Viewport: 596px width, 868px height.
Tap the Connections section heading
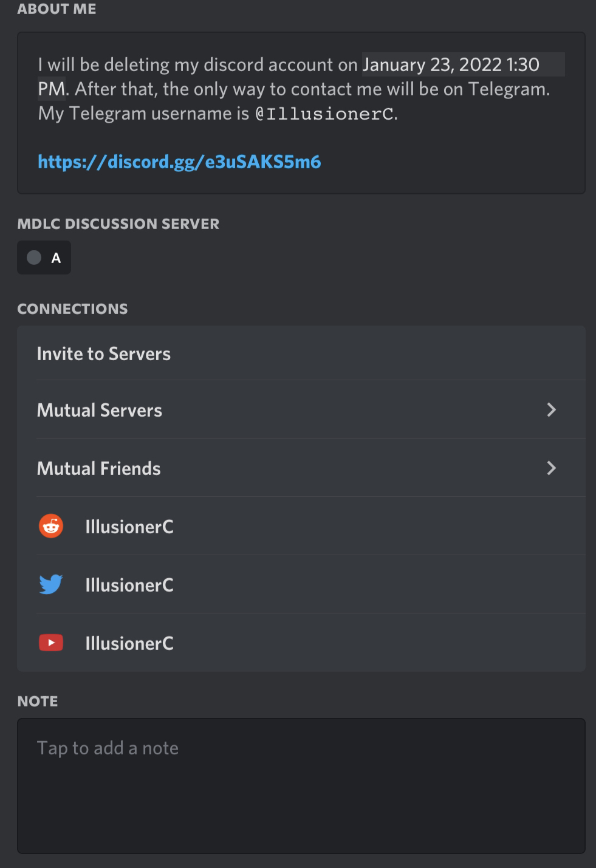72,309
